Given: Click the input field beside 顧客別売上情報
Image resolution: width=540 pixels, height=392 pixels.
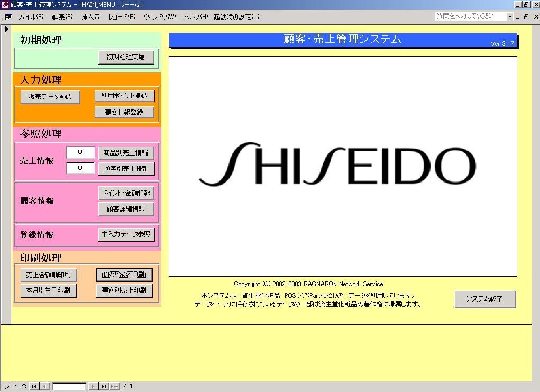Looking at the screenshot, I should coord(80,168).
